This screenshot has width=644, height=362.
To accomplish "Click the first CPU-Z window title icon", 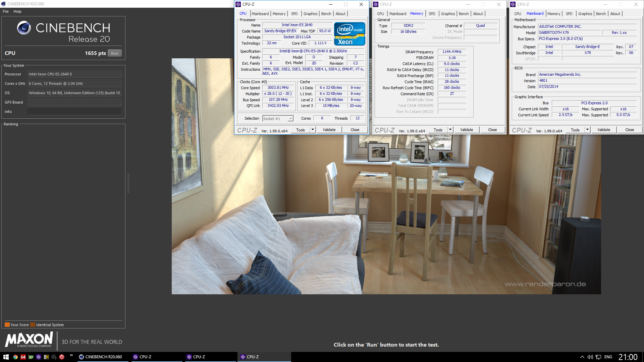I will tap(238, 4).
